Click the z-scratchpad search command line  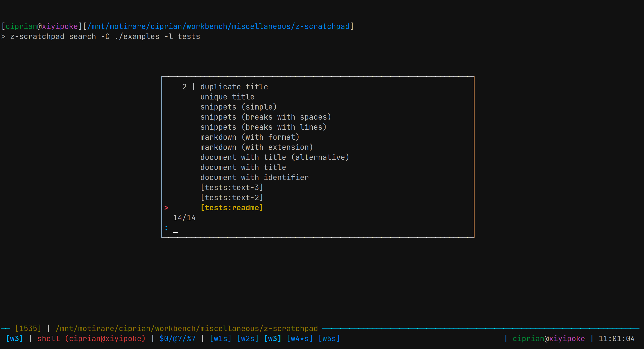pyautogui.click(x=105, y=37)
